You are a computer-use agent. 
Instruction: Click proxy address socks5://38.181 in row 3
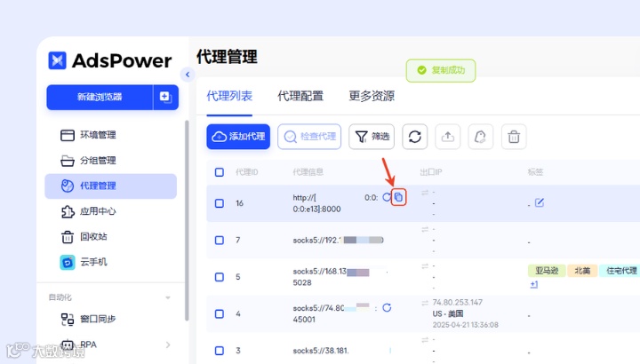[321, 351]
